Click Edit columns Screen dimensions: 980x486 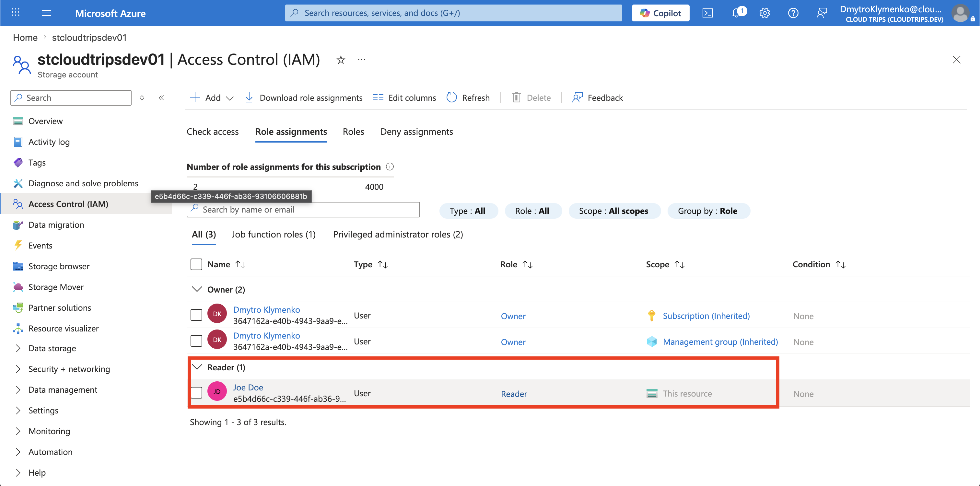pyautogui.click(x=404, y=98)
